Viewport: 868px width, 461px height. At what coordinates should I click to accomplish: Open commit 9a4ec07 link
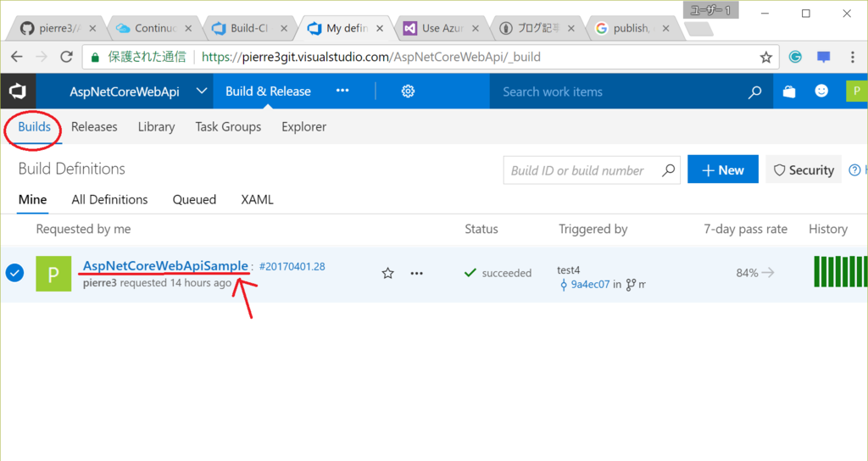pyautogui.click(x=590, y=285)
